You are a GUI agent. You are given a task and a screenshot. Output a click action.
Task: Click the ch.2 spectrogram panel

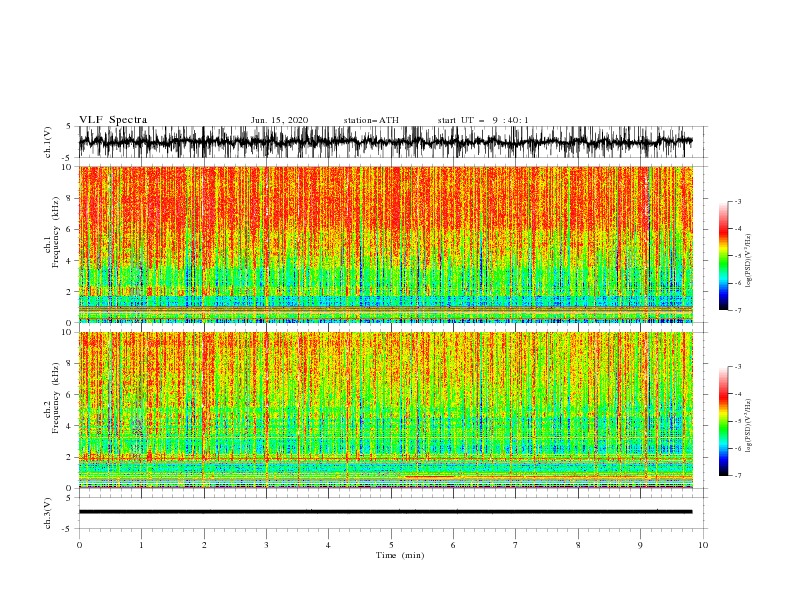tap(385, 410)
